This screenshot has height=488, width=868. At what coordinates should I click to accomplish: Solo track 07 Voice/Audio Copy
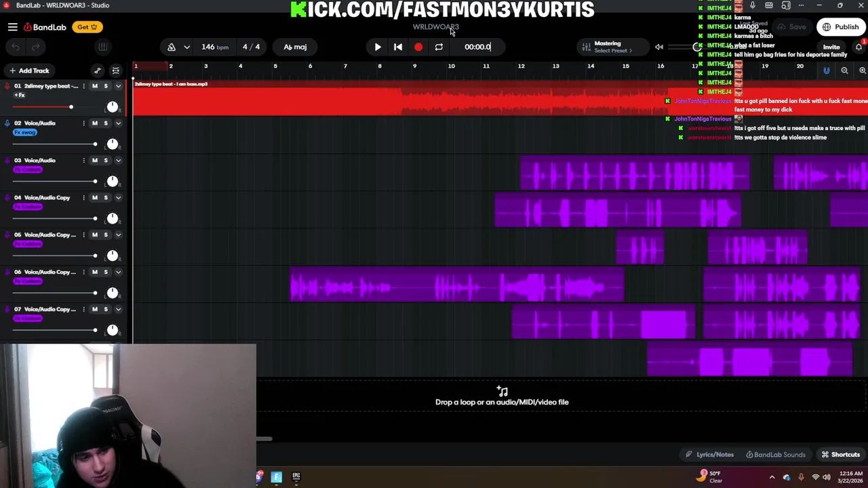pos(106,310)
